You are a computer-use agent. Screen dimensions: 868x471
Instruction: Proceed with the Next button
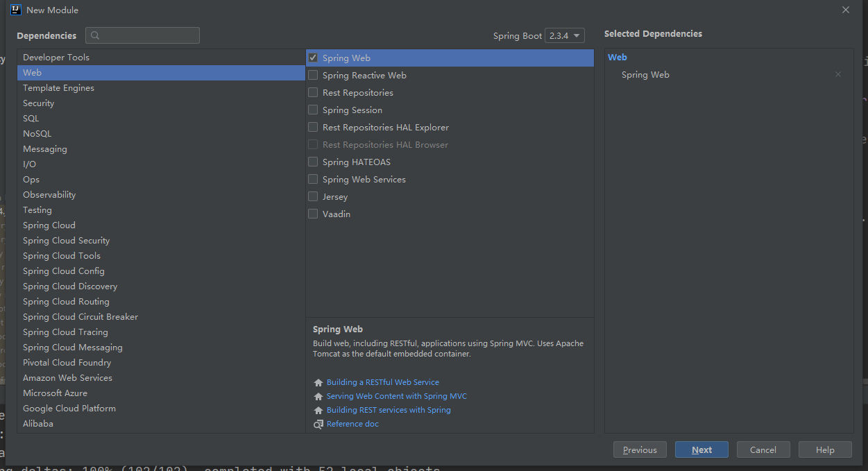coord(701,449)
